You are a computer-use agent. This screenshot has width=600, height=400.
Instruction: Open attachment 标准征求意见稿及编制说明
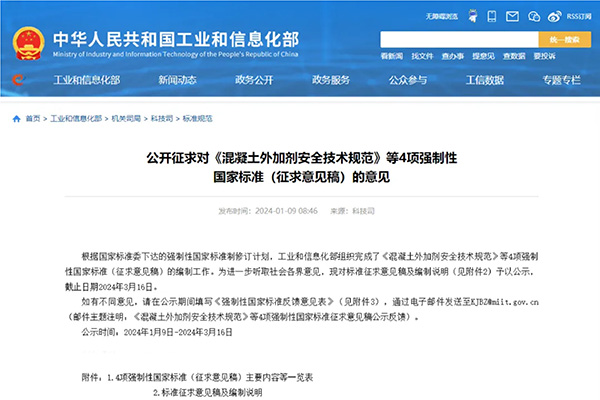click(210, 393)
